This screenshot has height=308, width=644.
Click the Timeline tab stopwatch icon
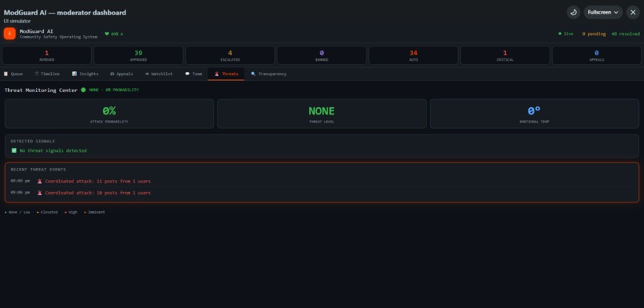[37, 74]
